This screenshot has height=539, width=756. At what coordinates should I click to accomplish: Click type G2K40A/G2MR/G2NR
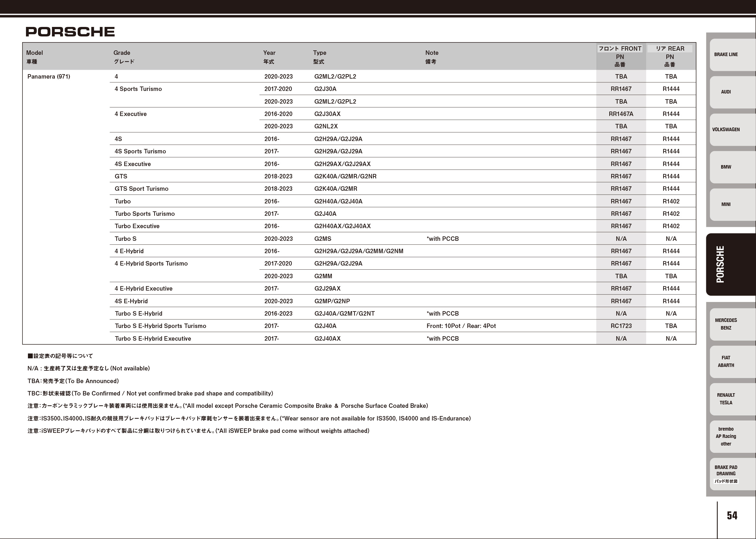click(345, 176)
